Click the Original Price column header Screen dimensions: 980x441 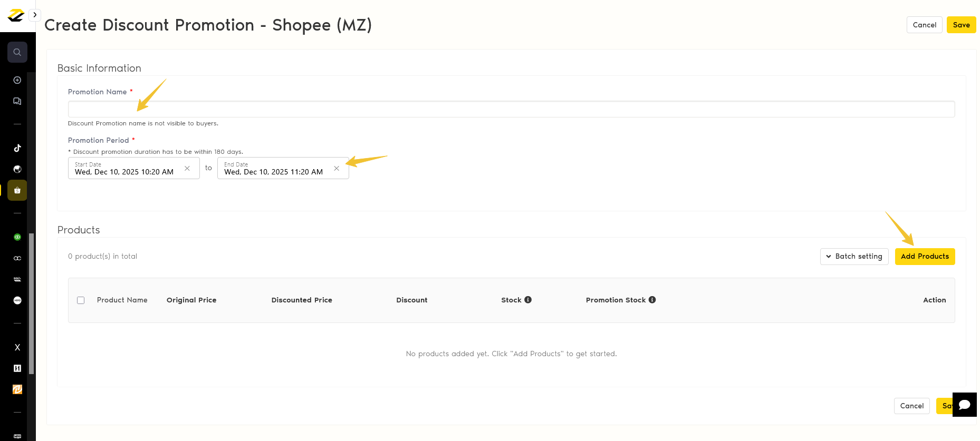pyautogui.click(x=191, y=300)
